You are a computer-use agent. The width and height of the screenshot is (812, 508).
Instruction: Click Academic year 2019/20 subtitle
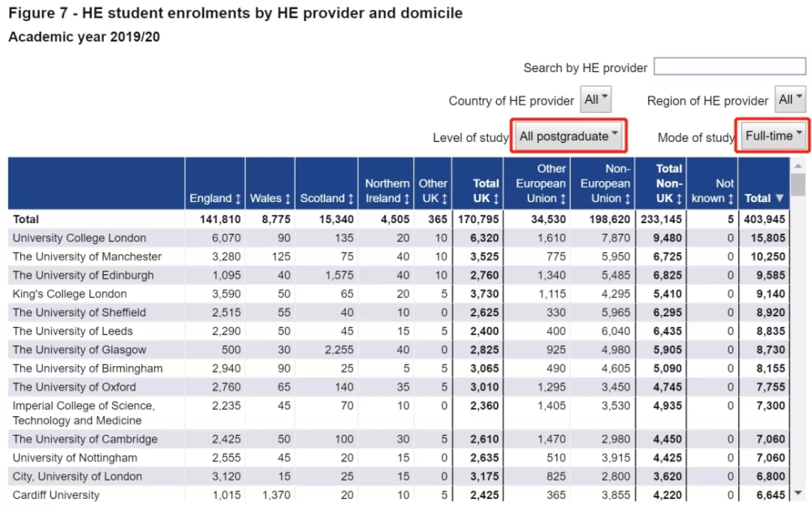pos(84,37)
